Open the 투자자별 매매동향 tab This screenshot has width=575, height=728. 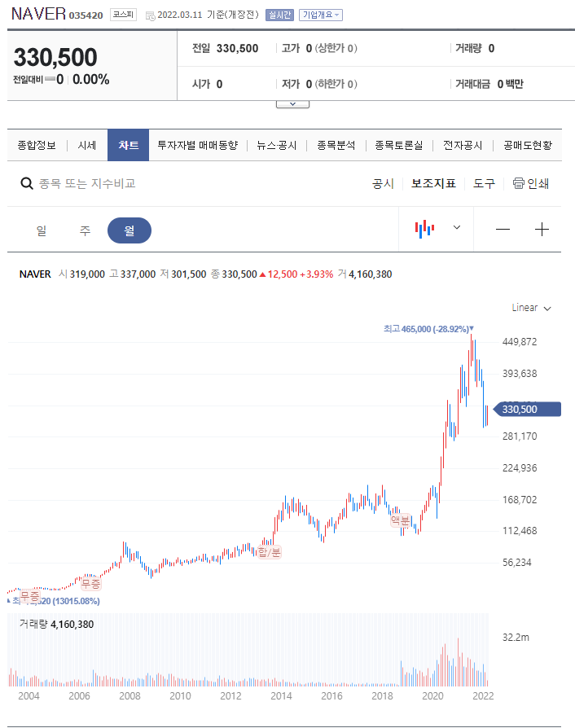pos(197,145)
